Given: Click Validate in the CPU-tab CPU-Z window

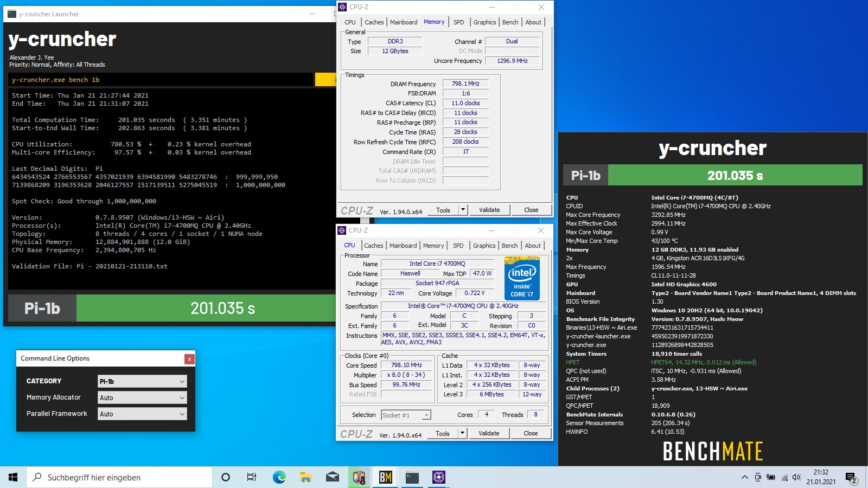Looking at the screenshot, I should [x=489, y=433].
